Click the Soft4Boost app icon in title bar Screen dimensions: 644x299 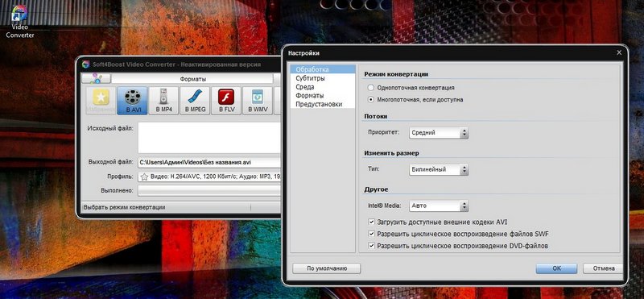(x=85, y=64)
